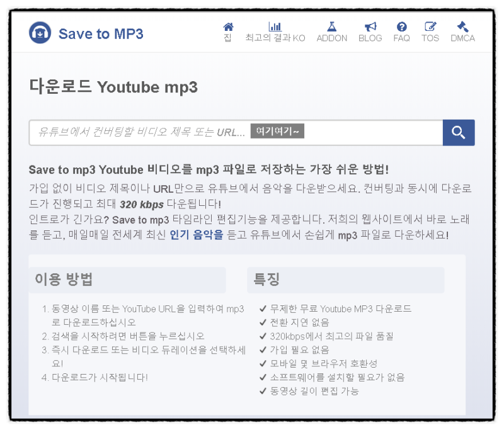Open the ADDON menu label

pyautogui.click(x=332, y=38)
